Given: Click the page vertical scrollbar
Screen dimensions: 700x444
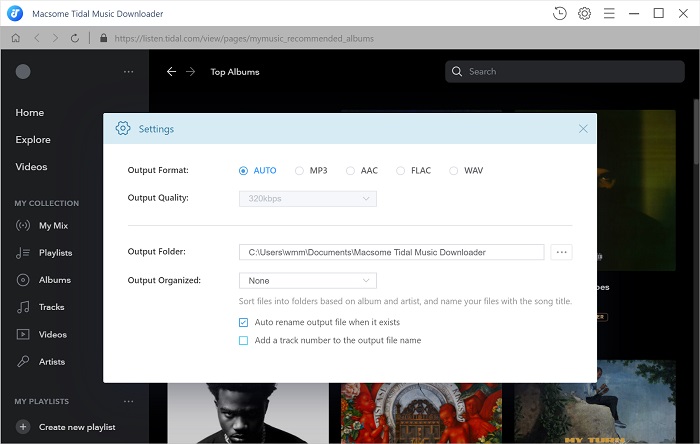Looking at the screenshot, I should (x=696, y=132).
